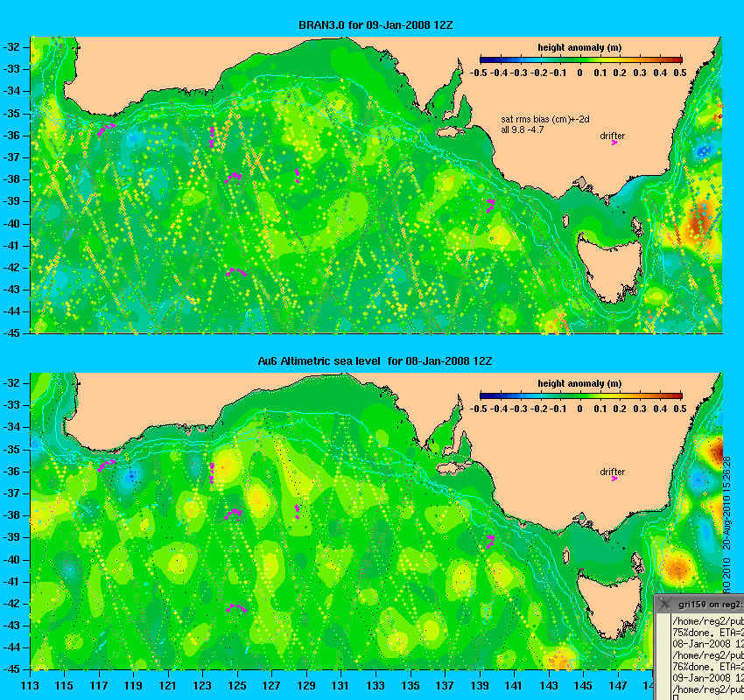The height and width of the screenshot is (700, 744).
Task: Select the 'gri159 on reg2:' terminal title
Action: tap(710, 605)
